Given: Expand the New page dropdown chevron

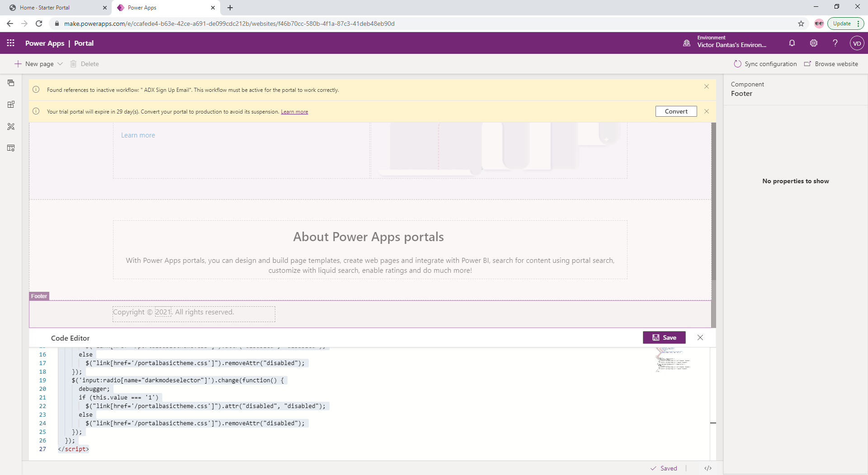Looking at the screenshot, I should [x=60, y=64].
